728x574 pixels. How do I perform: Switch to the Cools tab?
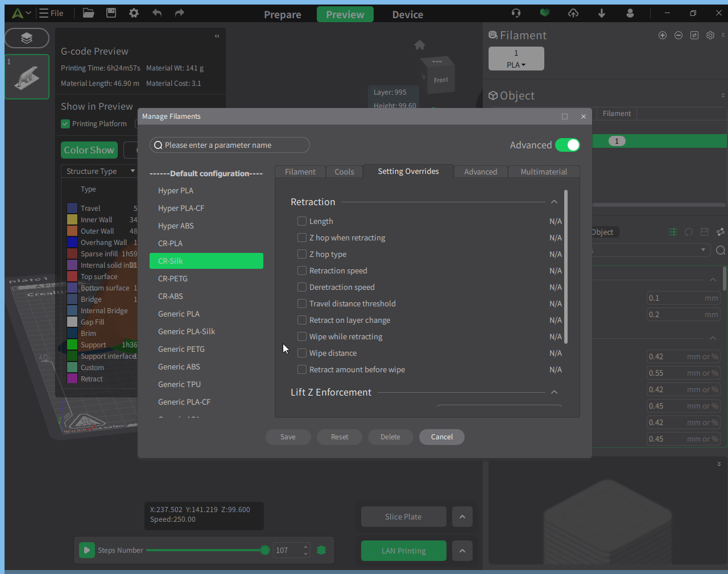(x=344, y=172)
